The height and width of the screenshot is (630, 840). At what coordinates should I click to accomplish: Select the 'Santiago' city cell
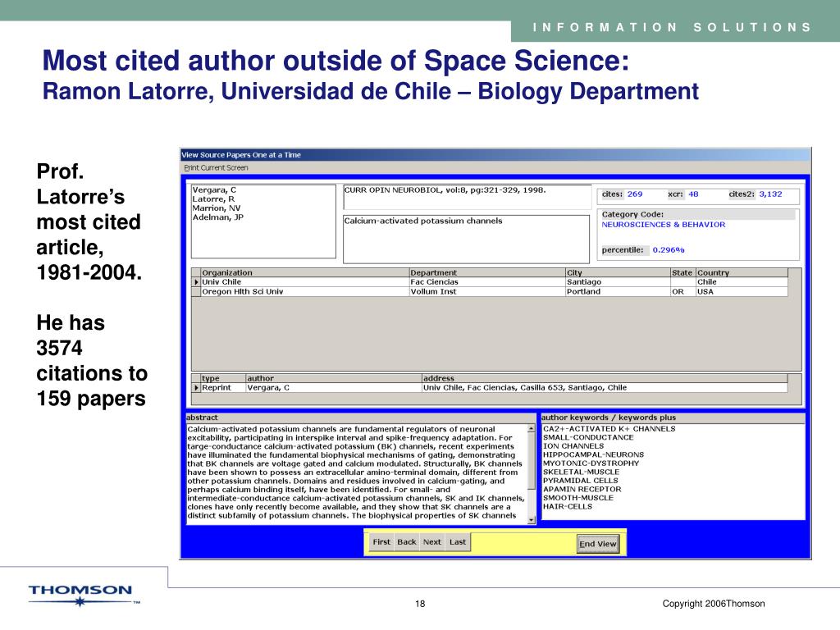[619, 282]
